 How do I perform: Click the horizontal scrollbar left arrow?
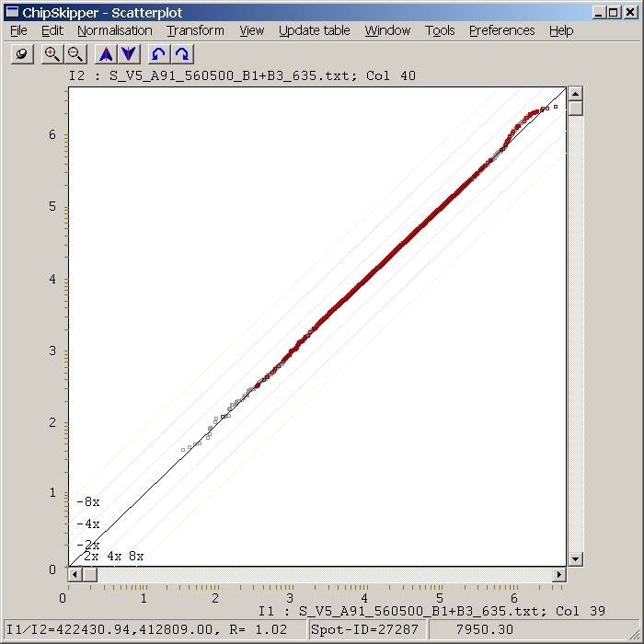[x=76, y=575]
